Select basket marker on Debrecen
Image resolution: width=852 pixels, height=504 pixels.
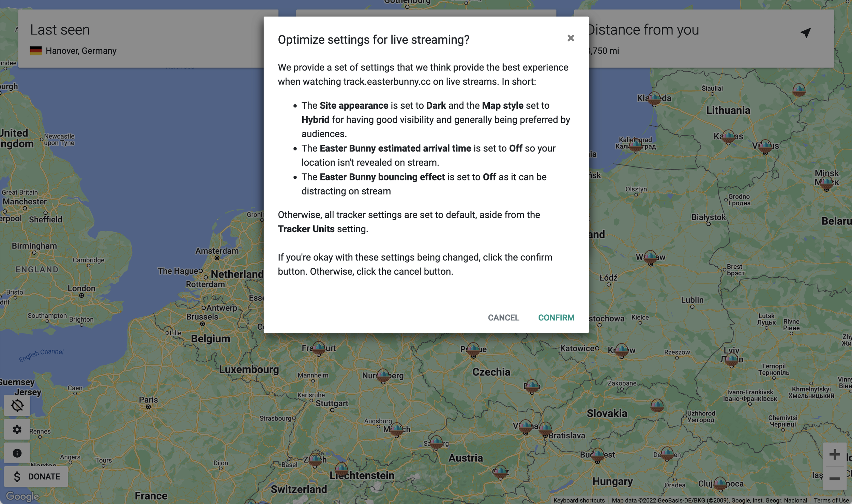click(x=667, y=453)
